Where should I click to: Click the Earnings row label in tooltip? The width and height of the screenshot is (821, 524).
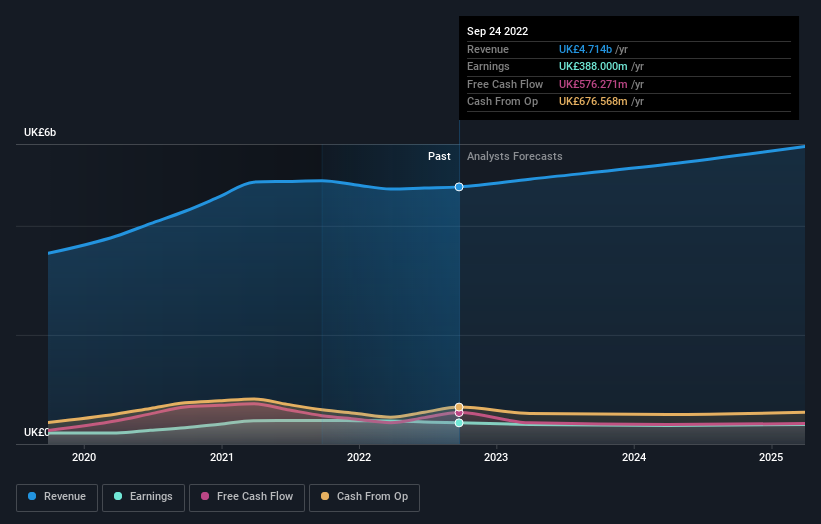coord(488,66)
